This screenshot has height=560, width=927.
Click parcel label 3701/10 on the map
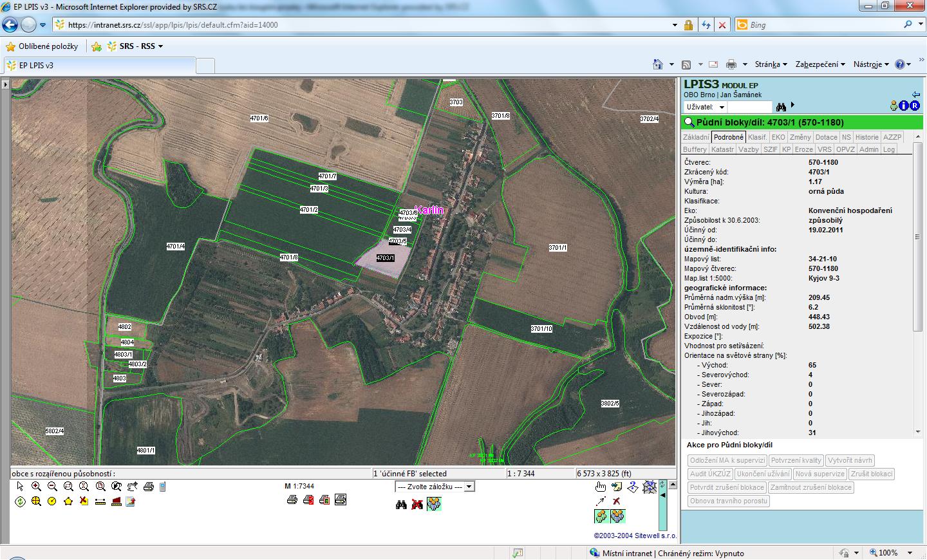[x=541, y=329]
